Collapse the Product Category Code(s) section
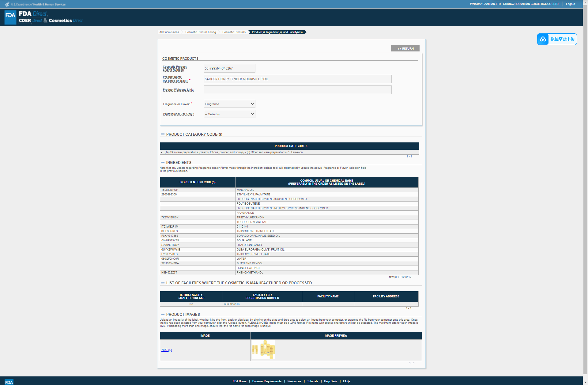Viewport: 588px width, 385px height. (x=163, y=134)
